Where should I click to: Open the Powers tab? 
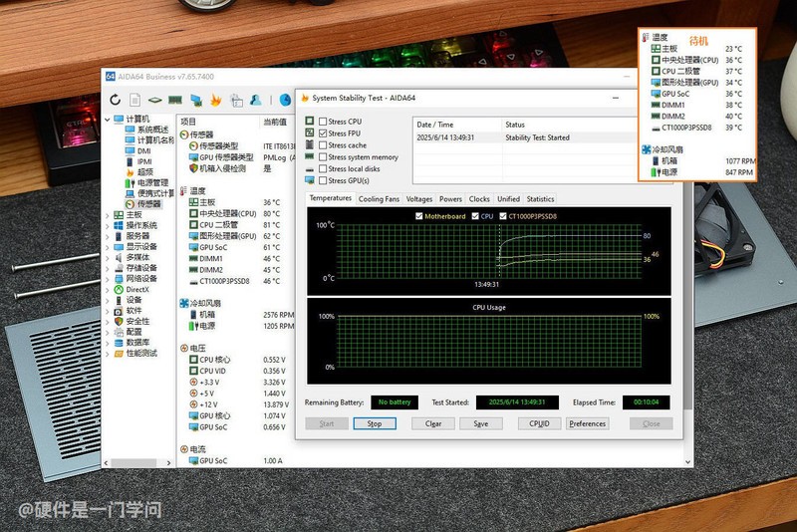pyautogui.click(x=451, y=199)
